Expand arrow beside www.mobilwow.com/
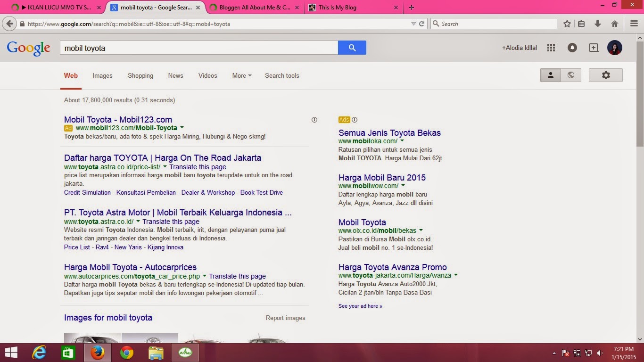 pos(403,185)
